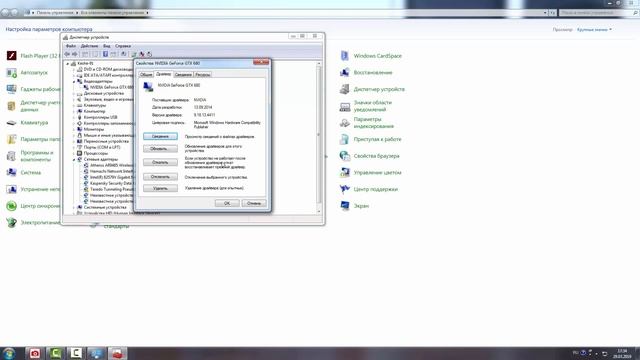Click the Обновить driver button
Screen dimensions: 640x360
pos(160,149)
